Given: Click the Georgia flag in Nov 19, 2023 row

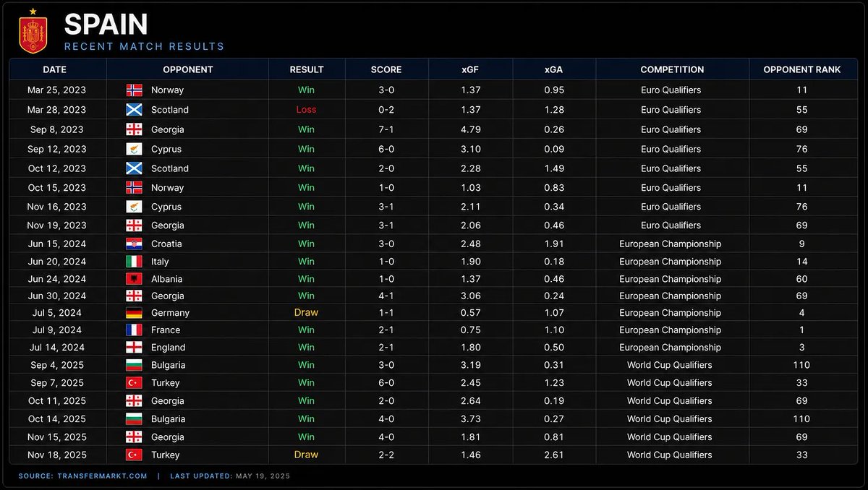Looking at the screenshot, I should pyautogui.click(x=135, y=225).
